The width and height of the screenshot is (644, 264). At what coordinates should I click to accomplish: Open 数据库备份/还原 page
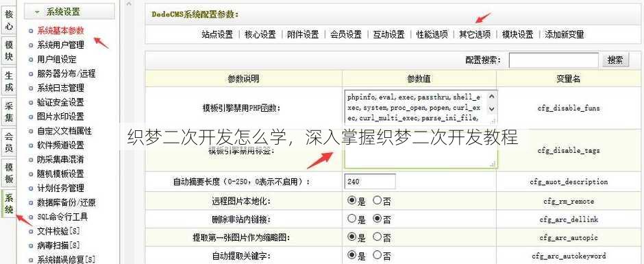click(66, 202)
